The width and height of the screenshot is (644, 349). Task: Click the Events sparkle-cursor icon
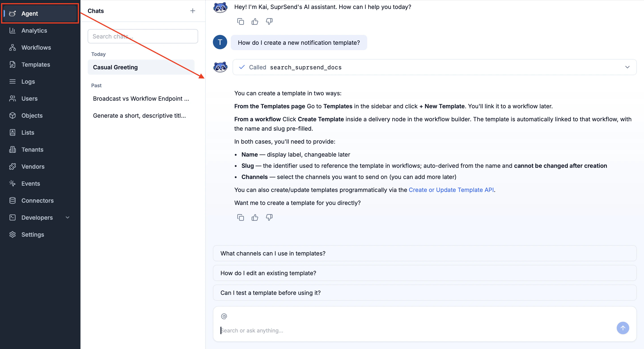(x=13, y=184)
